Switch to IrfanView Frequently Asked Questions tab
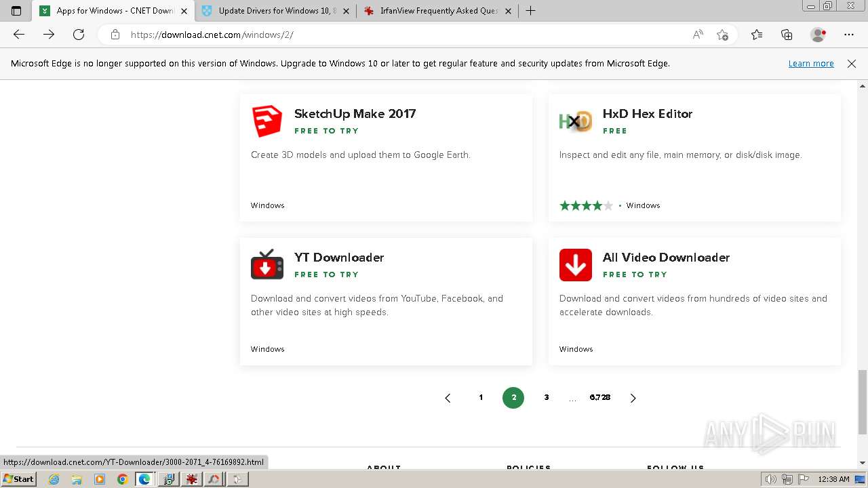 437,11
